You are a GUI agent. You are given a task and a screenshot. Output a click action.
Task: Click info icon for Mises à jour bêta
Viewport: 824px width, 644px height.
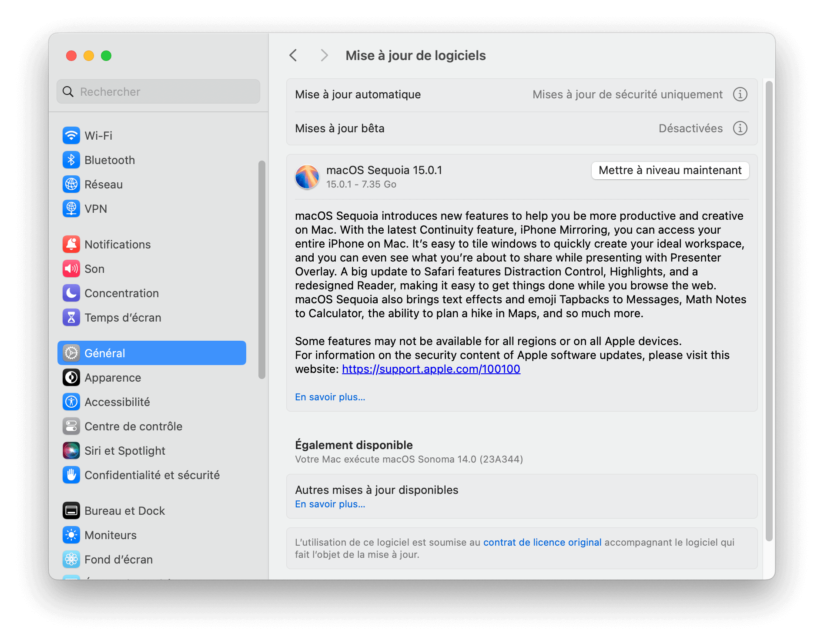(740, 128)
